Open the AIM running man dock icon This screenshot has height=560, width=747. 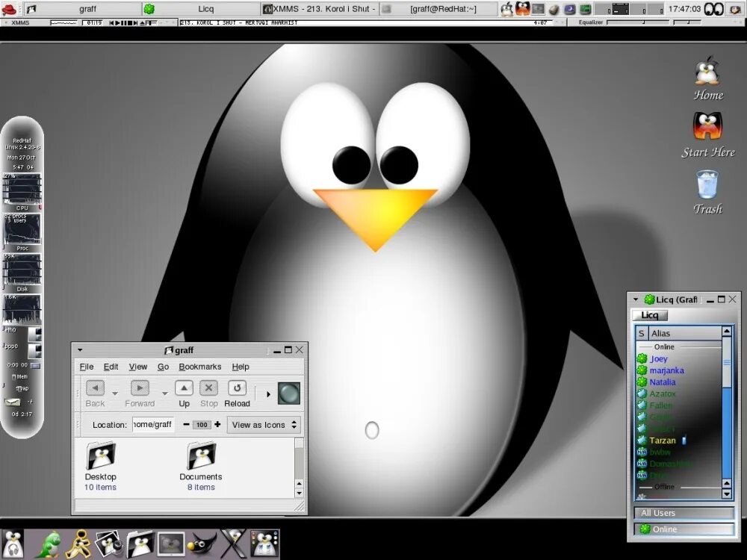pyautogui.click(x=77, y=544)
